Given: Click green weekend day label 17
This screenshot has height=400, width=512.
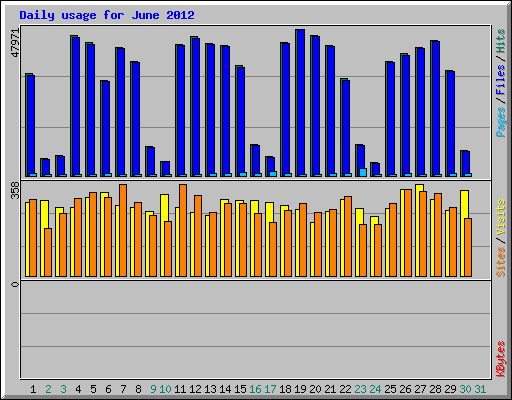Looking at the screenshot, I should 270,389.
